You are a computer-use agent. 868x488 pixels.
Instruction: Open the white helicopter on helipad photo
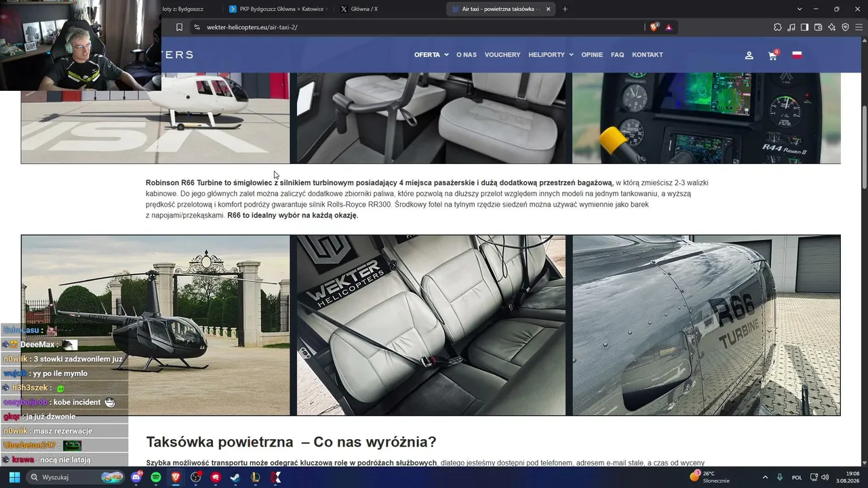point(155,118)
